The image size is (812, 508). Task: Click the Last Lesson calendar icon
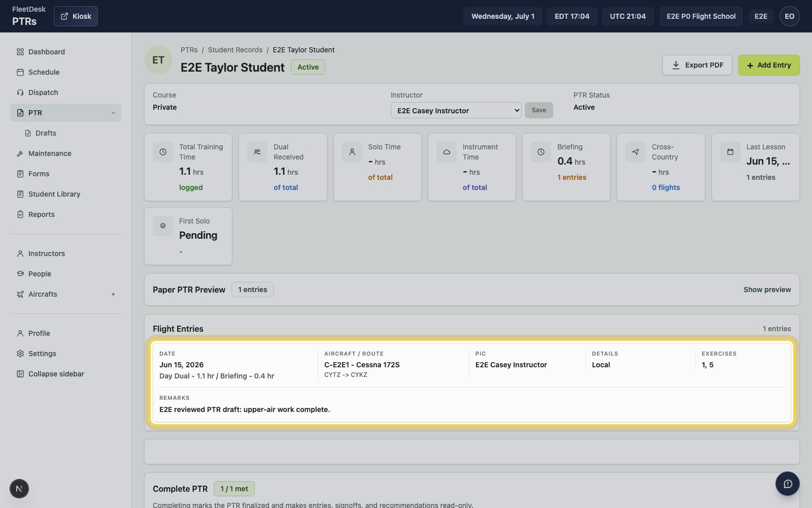[730, 152]
